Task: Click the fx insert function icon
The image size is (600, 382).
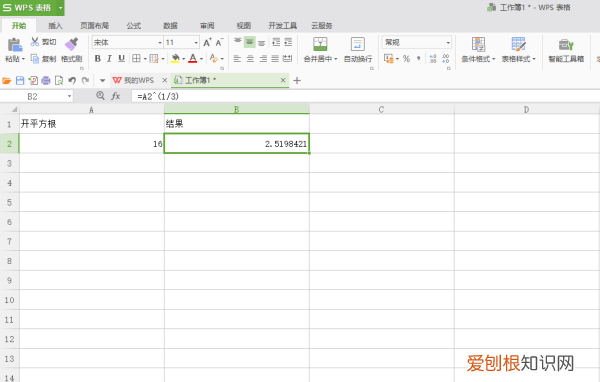Action: [x=116, y=96]
